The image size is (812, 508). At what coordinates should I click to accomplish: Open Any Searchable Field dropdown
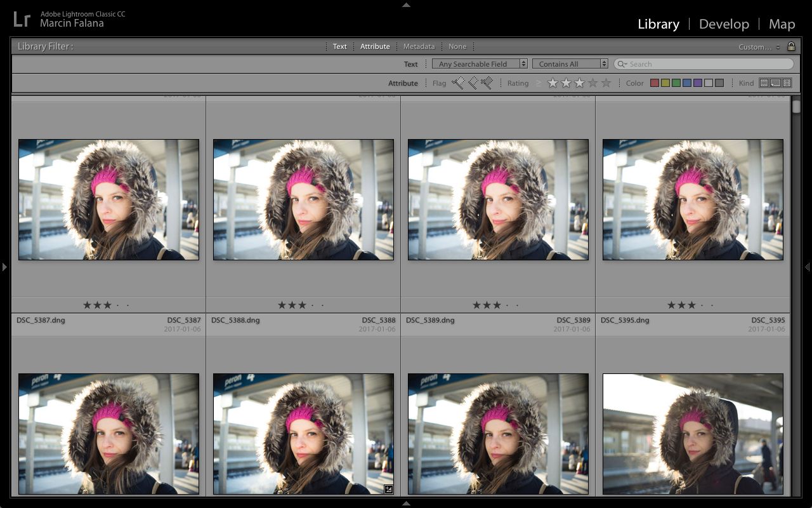(x=480, y=64)
